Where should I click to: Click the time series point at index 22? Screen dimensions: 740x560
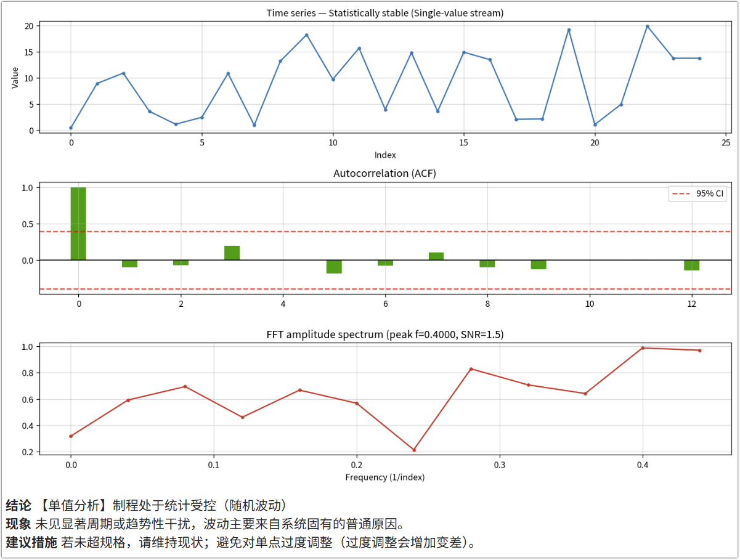point(647,26)
